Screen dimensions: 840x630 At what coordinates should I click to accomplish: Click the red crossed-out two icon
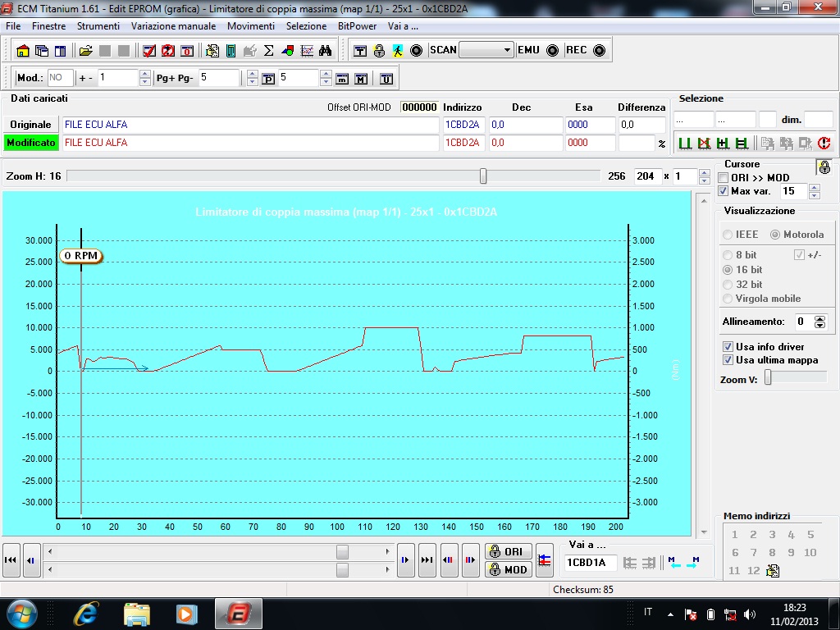click(x=167, y=51)
